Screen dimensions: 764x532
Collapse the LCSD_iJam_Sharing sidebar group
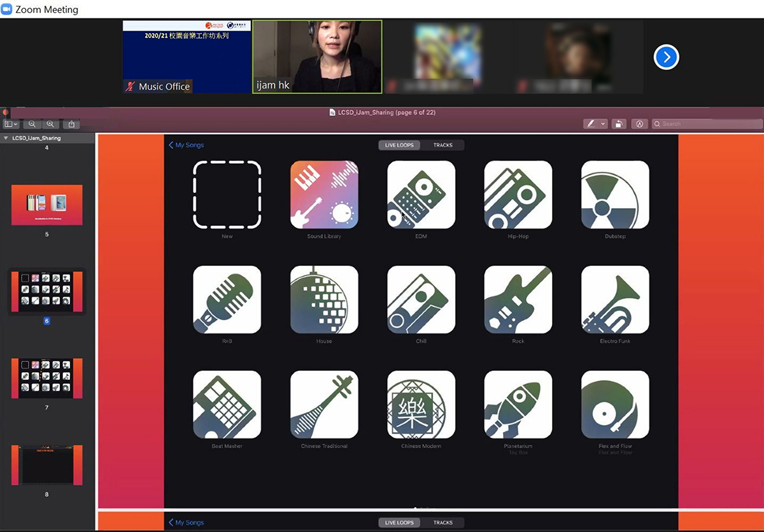coord(6,138)
